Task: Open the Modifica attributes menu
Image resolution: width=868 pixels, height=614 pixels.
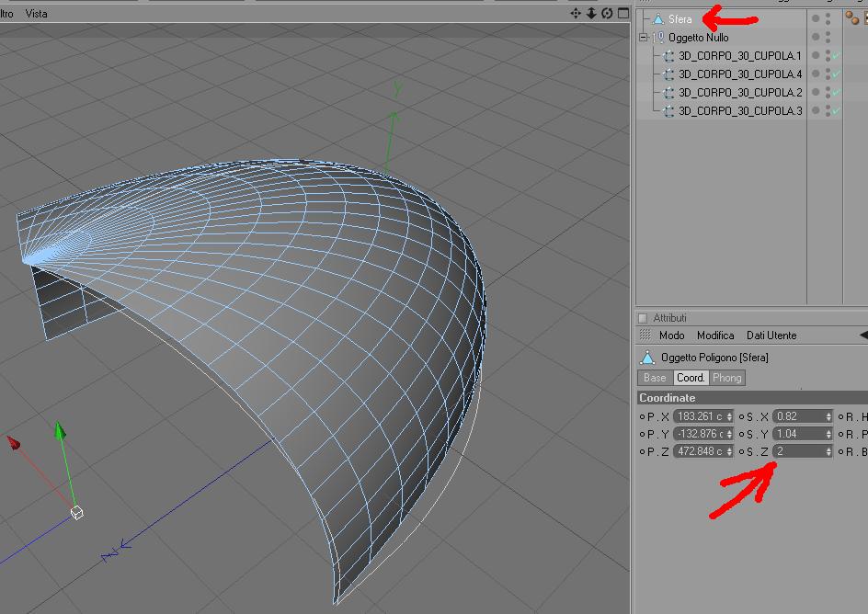Action: coord(715,335)
